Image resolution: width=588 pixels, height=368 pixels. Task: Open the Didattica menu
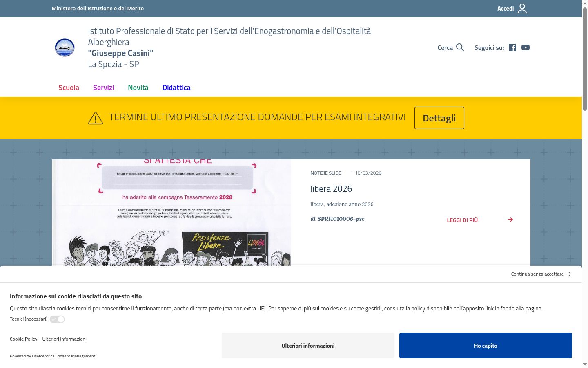point(176,88)
